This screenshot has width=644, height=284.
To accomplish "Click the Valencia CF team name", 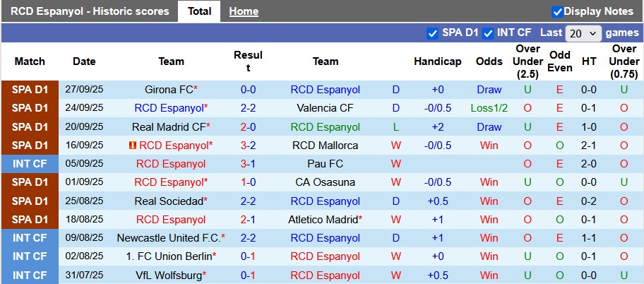I will [x=325, y=108].
